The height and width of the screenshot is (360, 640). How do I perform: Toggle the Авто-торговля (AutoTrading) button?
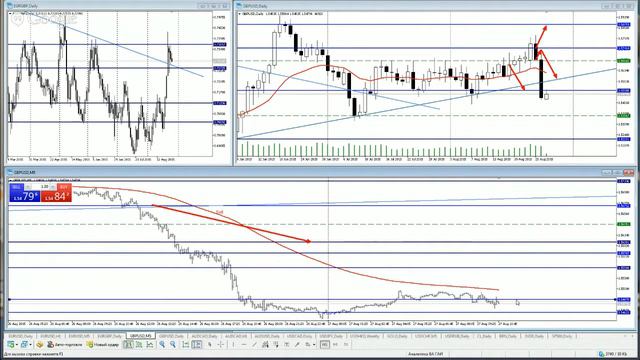point(64,344)
